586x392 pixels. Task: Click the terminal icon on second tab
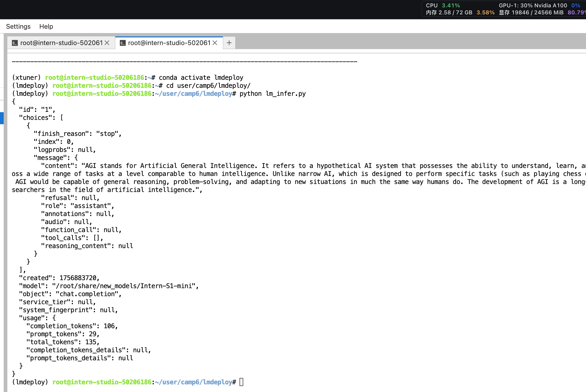click(123, 43)
